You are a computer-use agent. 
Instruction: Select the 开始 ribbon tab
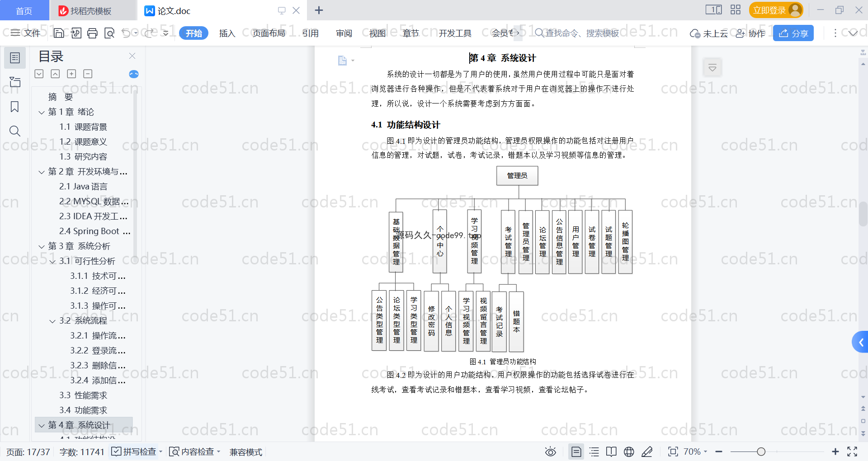pos(193,33)
